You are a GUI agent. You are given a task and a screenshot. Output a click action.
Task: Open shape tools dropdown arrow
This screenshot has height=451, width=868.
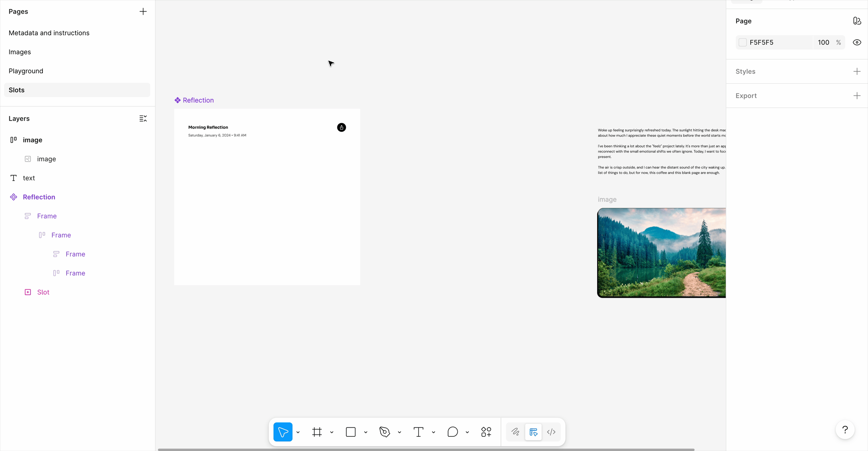pyautogui.click(x=366, y=432)
